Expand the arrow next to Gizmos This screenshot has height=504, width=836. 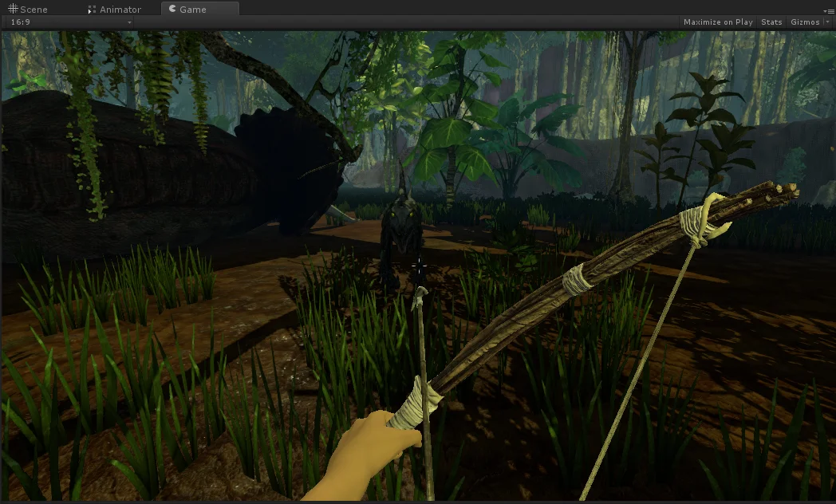coord(826,22)
